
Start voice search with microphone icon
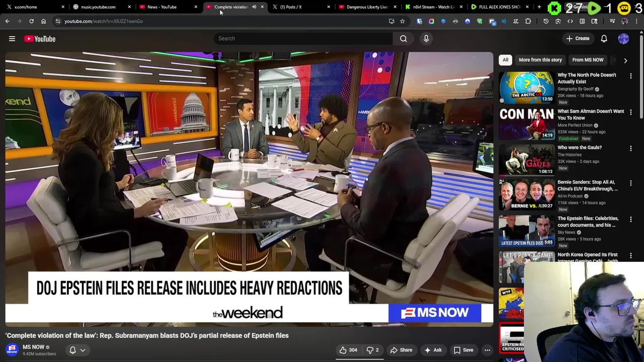426,38
